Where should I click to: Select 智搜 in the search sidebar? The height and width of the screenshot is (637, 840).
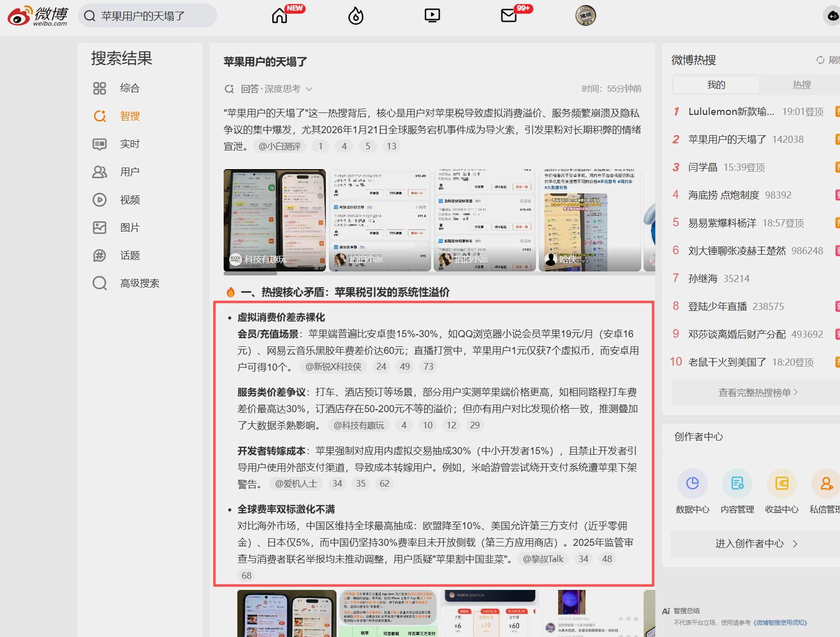tap(130, 116)
